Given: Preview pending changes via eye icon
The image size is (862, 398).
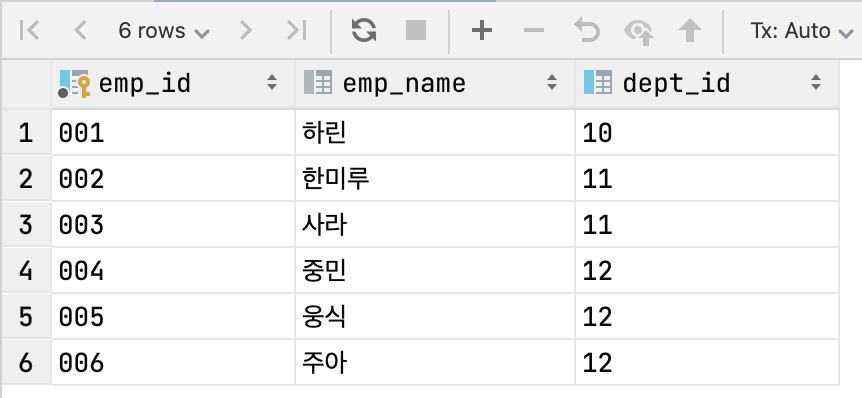Looking at the screenshot, I should tap(638, 32).
